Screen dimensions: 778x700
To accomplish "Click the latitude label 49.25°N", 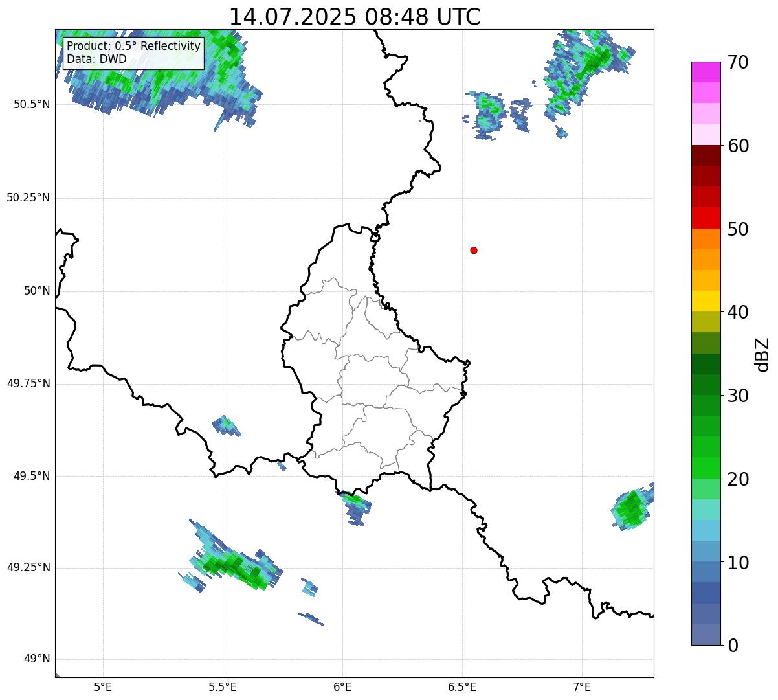I will [28, 567].
